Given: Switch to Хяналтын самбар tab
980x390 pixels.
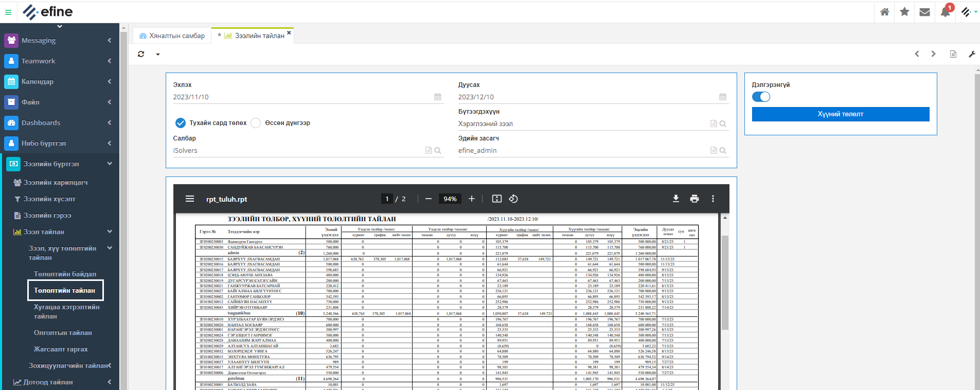Looking at the screenshot, I should coord(172,36).
